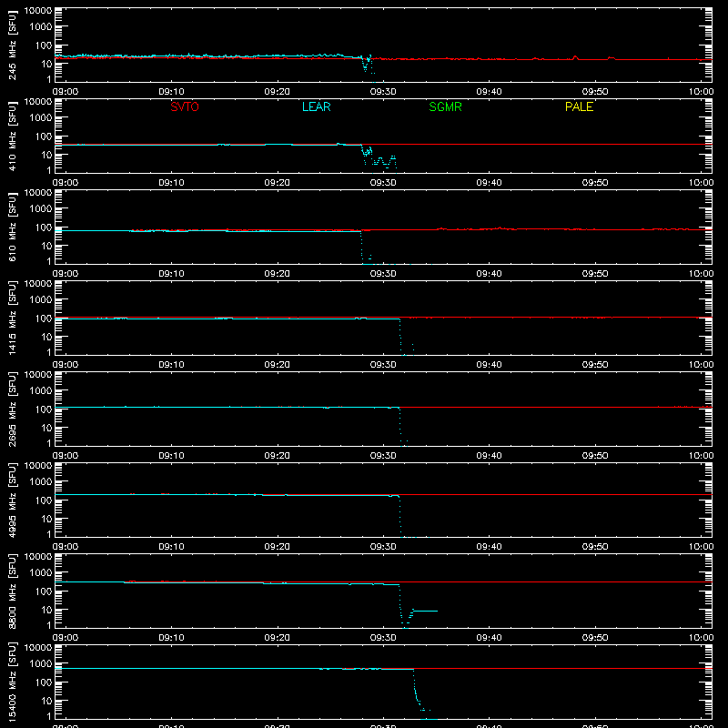728x728 pixels.
Task: Click the 100 tick label on 610 MHz panel
Action: 44,227
